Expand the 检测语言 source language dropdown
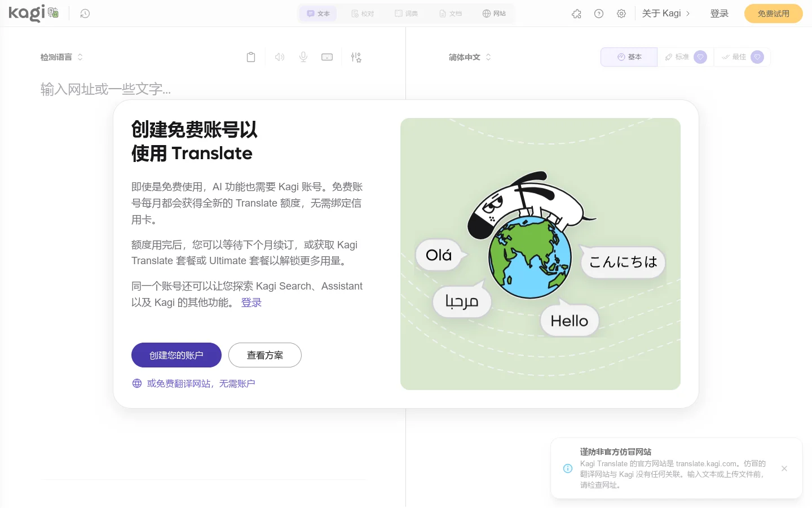812x508 pixels. [62, 57]
